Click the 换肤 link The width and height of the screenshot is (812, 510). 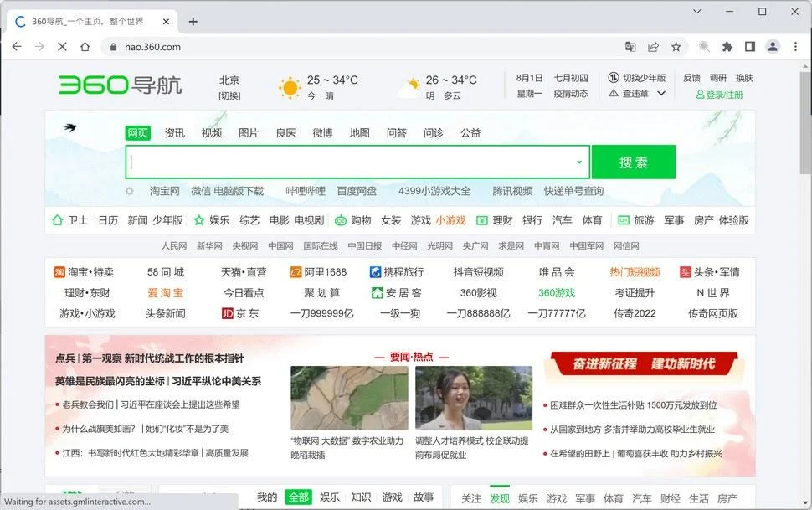744,78
